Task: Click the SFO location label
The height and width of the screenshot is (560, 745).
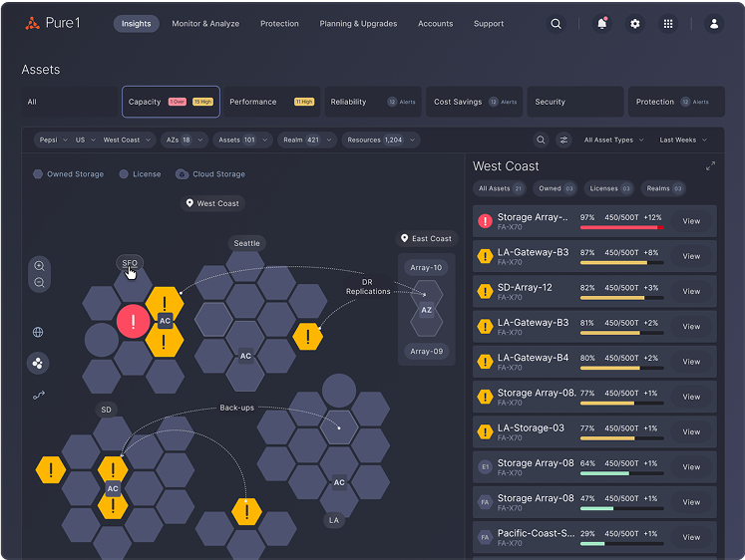Action: [130, 263]
